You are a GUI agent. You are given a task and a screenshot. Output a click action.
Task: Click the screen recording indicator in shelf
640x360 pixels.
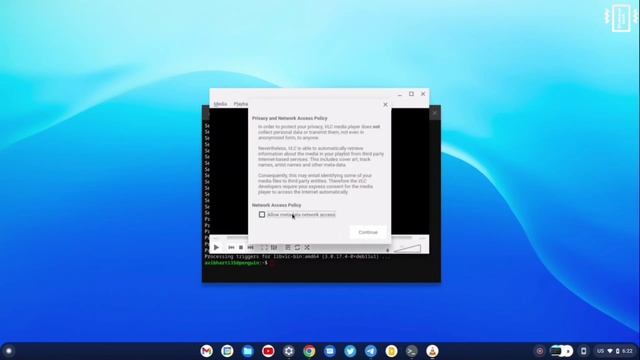(540, 351)
